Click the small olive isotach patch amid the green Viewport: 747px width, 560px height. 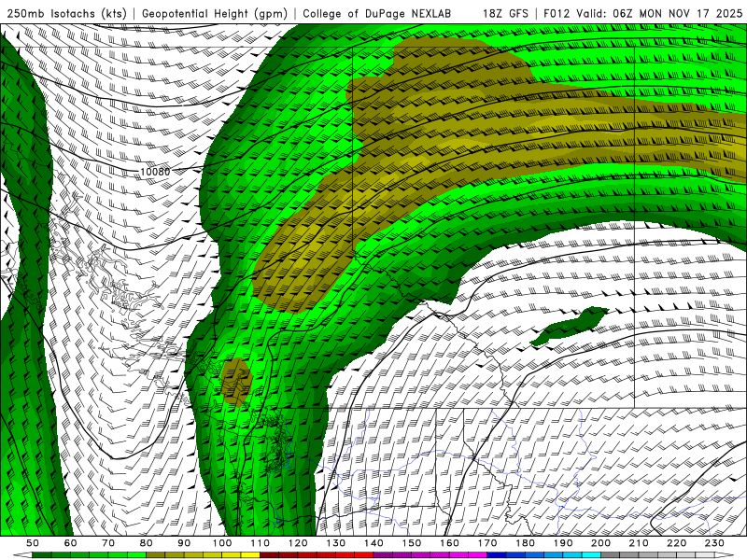[237, 382]
